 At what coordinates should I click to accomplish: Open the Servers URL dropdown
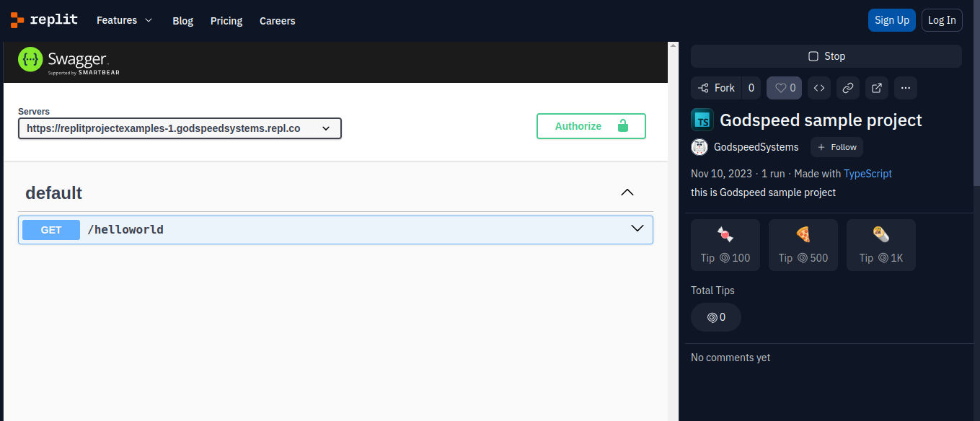180,128
